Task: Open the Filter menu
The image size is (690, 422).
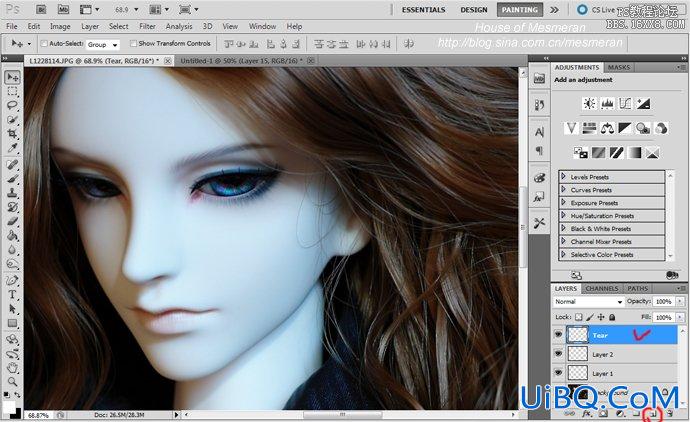Action: [147, 26]
